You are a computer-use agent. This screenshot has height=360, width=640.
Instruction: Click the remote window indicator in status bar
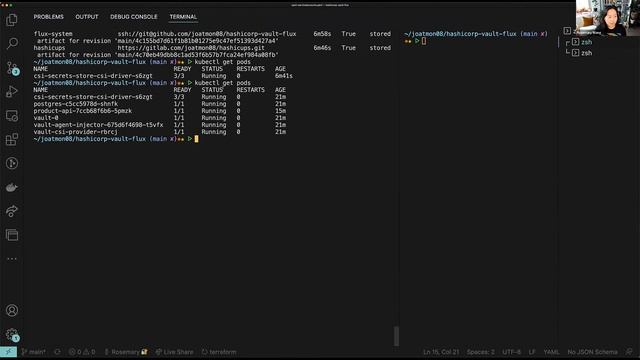[x=8, y=352]
